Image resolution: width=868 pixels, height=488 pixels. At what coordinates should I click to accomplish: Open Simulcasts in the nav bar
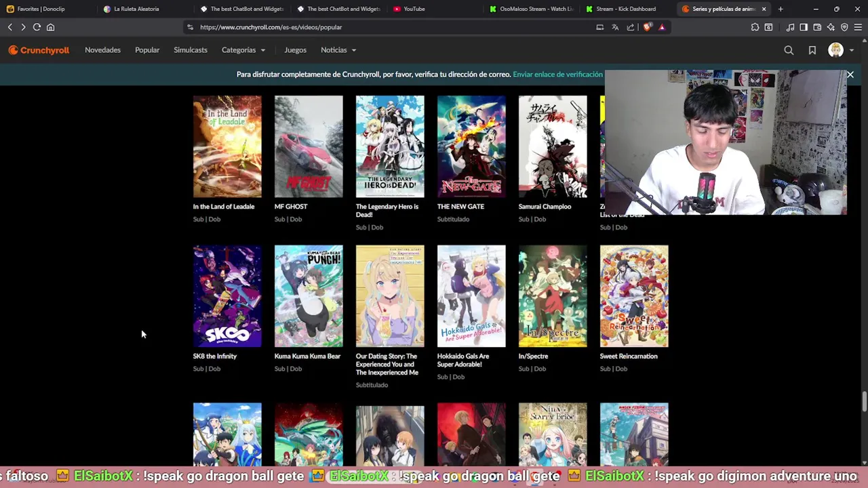191,50
